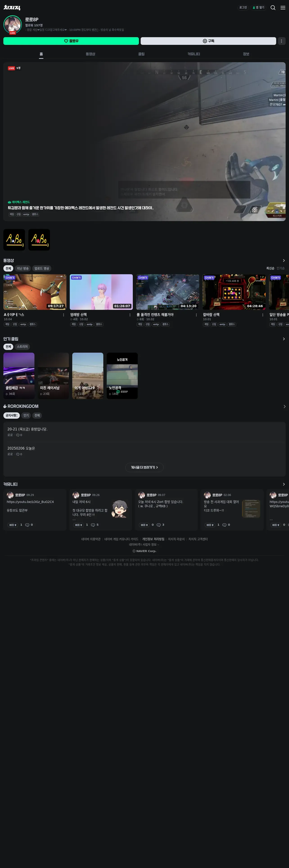Open options for 칼바람 산책 video
This screenshot has height=868, width=289.
263,315
